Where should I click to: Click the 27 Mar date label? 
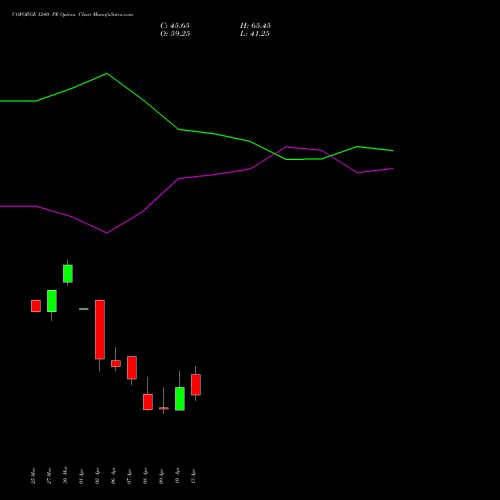(x=49, y=476)
